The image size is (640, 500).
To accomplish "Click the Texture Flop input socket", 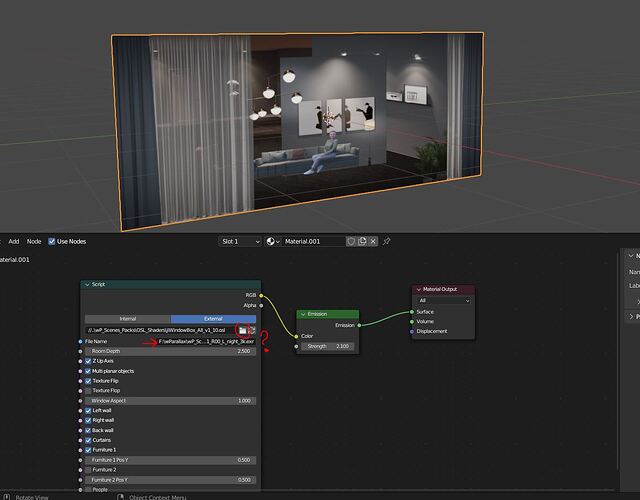I will [80, 391].
